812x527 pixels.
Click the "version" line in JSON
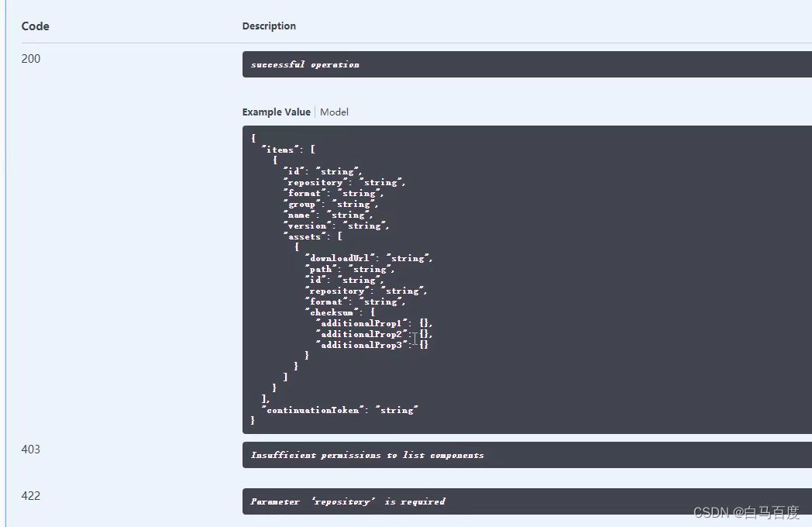pyautogui.click(x=336, y=226)
